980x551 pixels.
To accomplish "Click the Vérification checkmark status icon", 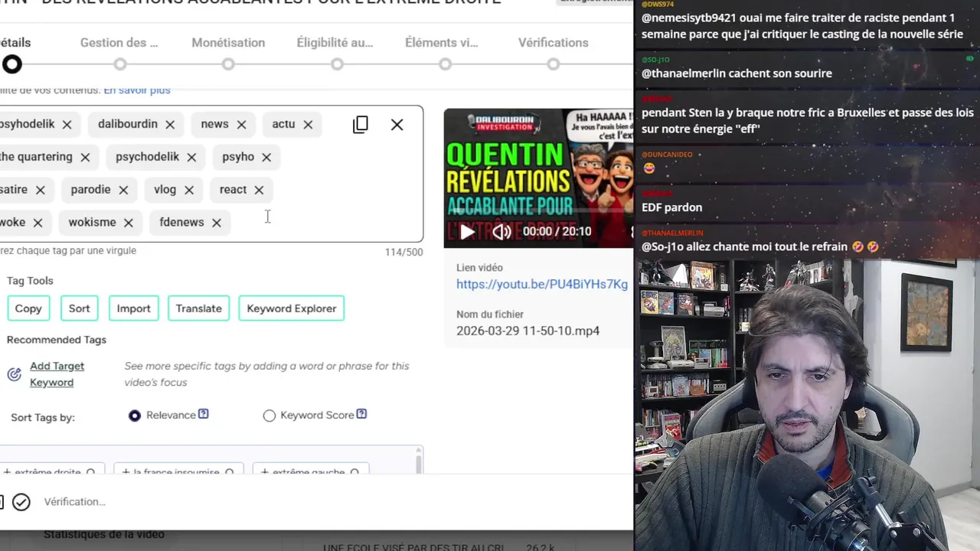I will (x=21, y=502).
